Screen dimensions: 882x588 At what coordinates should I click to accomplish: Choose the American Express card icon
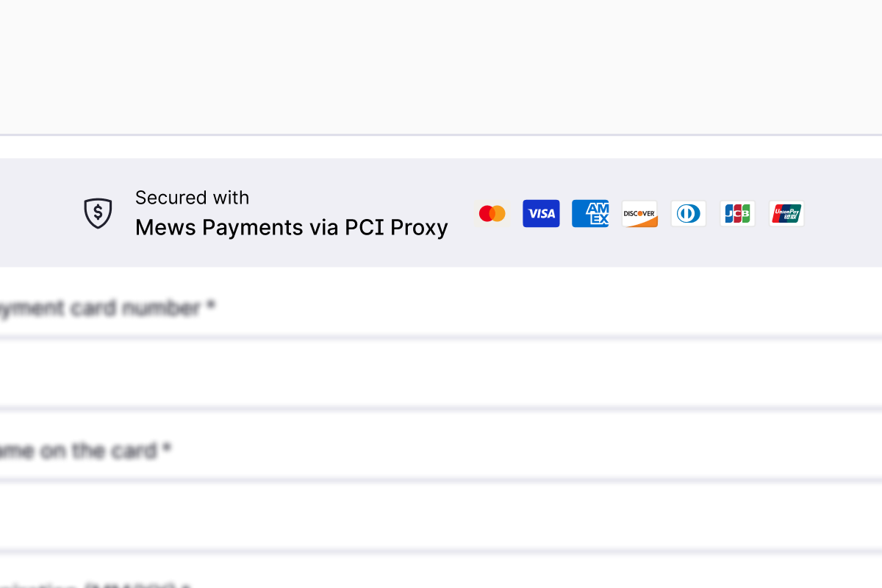tap(590, 214)
